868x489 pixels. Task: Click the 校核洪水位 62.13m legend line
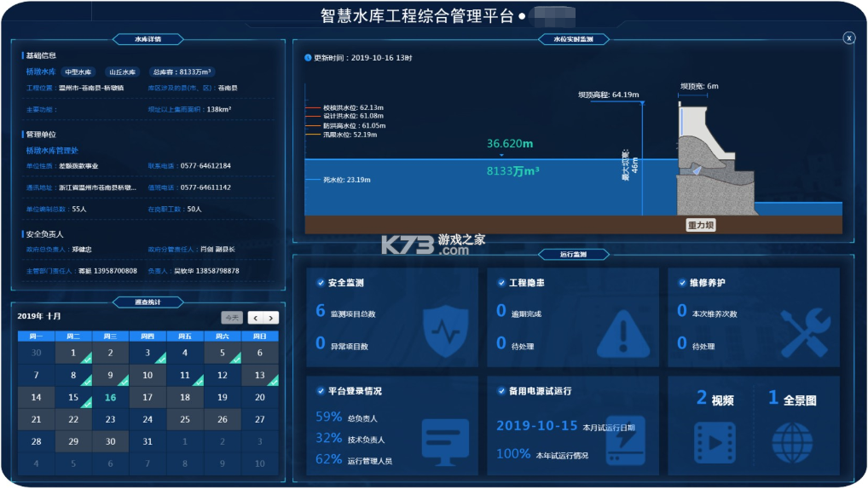coord(344,107)
